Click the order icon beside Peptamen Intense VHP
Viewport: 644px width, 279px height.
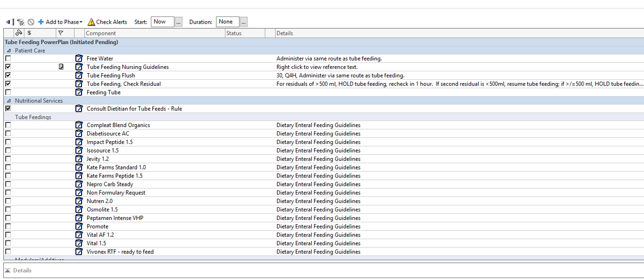79,218
